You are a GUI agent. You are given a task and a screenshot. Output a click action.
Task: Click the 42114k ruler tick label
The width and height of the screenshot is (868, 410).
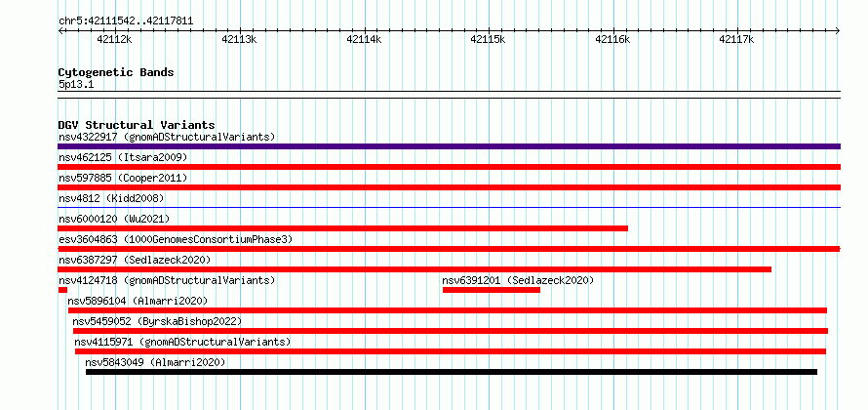point(364,39)
